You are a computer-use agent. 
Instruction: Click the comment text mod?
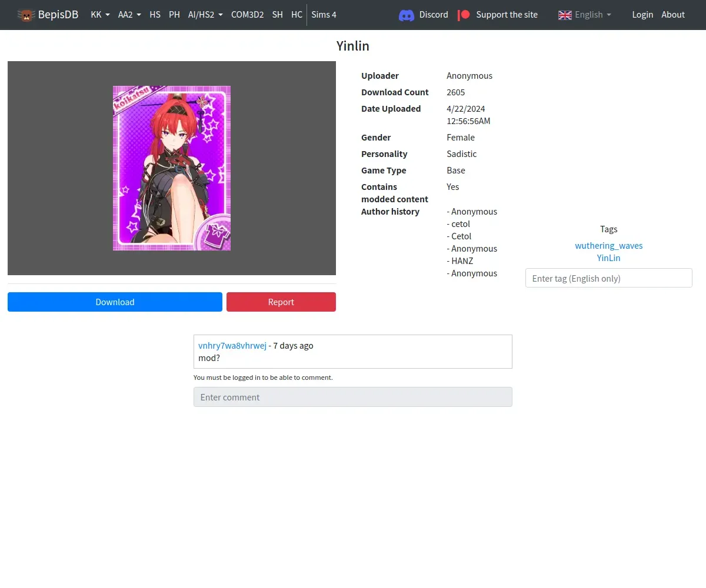point(209,358)
